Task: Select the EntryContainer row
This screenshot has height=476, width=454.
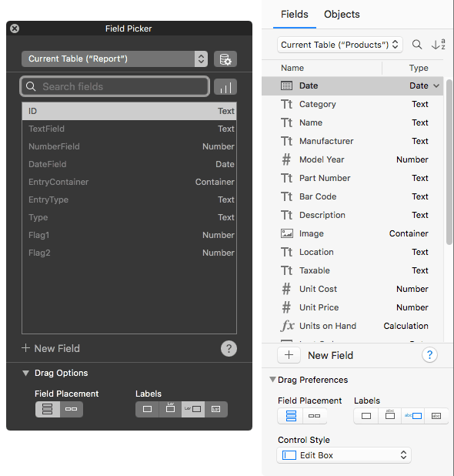Action: click(129, 182)
